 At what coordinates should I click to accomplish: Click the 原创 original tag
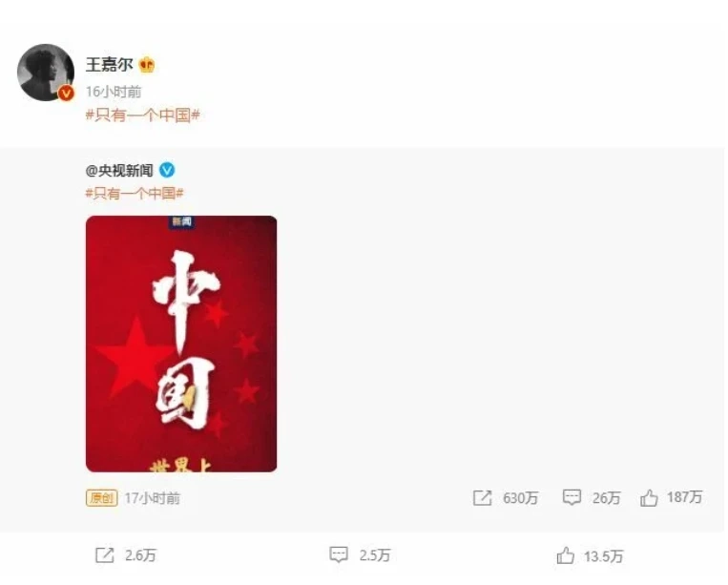102,498
